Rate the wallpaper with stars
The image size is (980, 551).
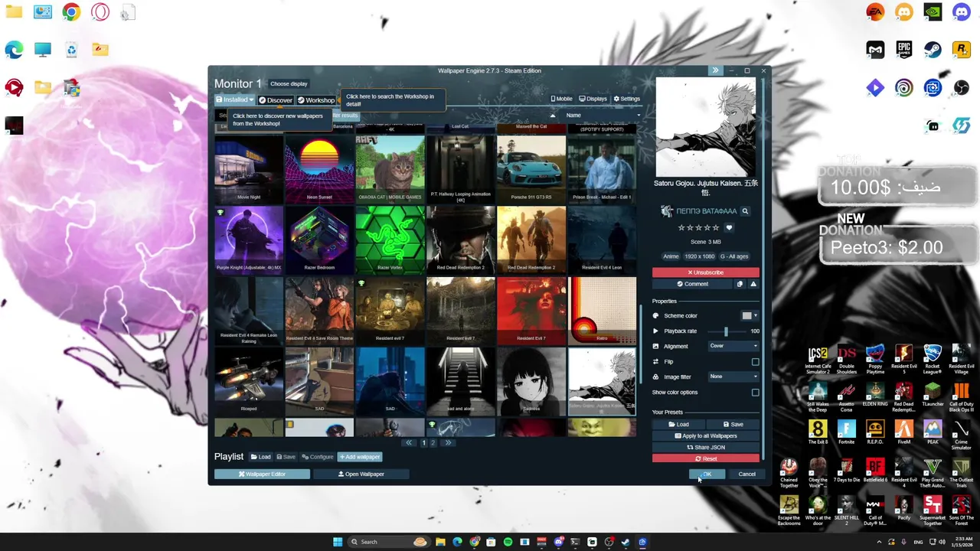pos(698,227)
